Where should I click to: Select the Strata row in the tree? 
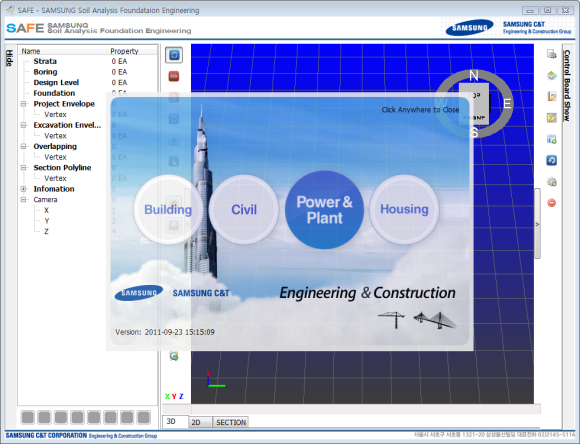point(45,61)
